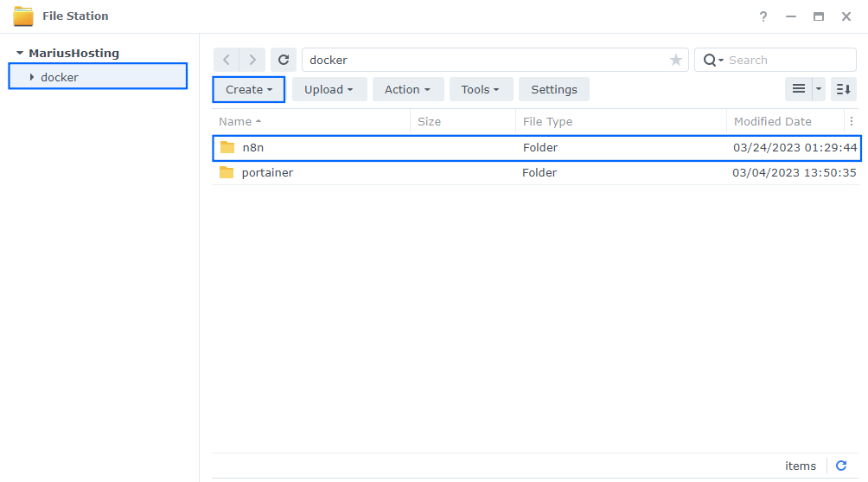
Task: Select the n8n folder name
Action: [x=253, y=148]
